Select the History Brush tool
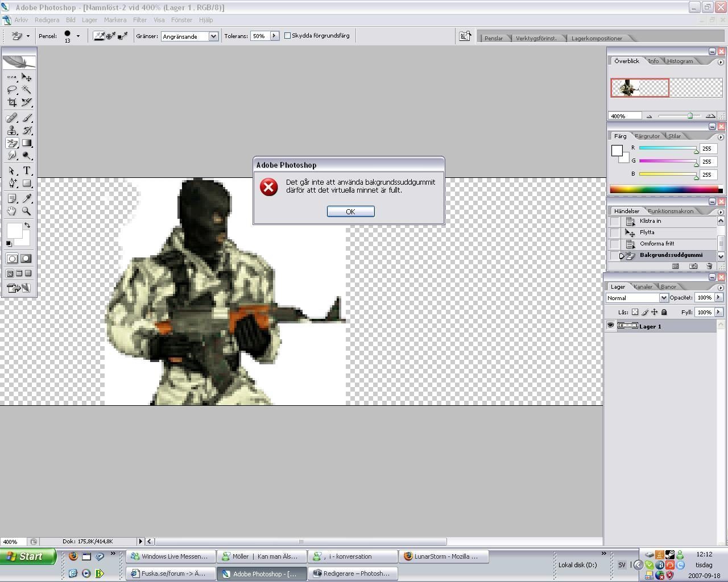 26,130
